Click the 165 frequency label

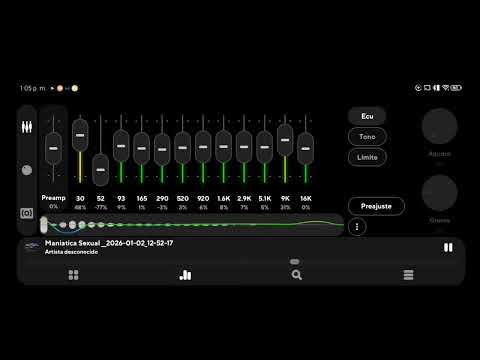pyautogui.click(x=142, y=199)
